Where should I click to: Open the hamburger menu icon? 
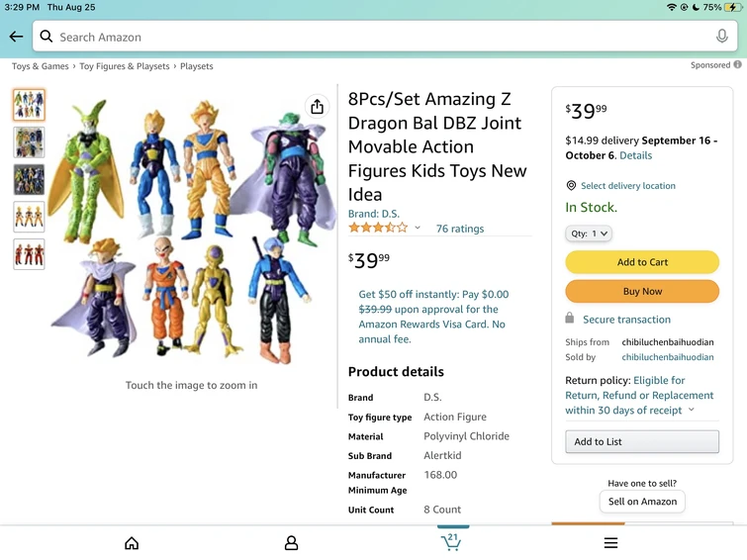click(610, 543)
